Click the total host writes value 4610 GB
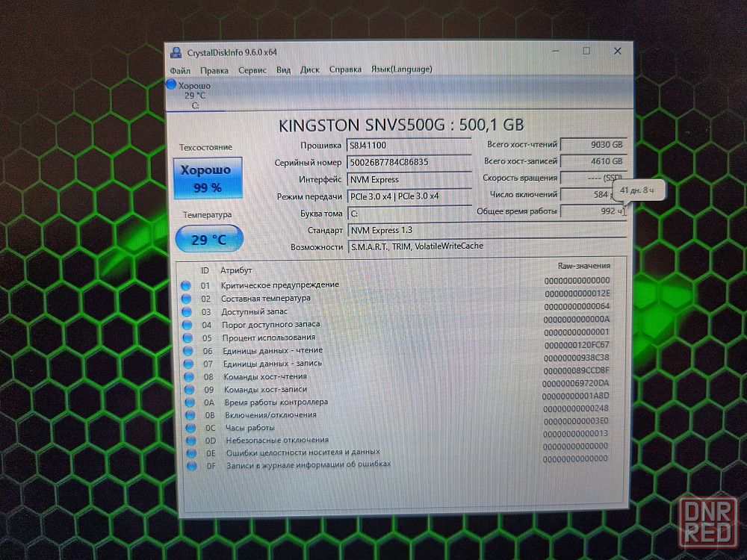This screenshot has height=560, width=747. pos(593,161)
